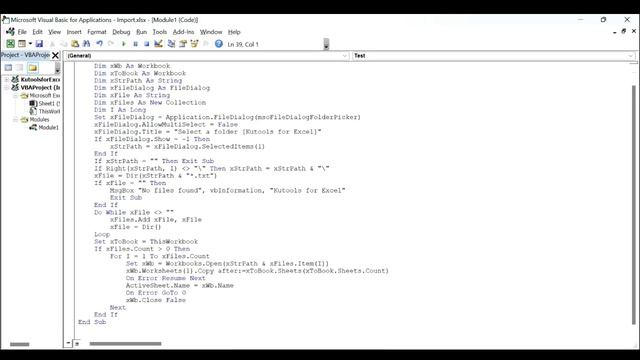Switch to Procedure View button at bottom-left

click(69, 343)
